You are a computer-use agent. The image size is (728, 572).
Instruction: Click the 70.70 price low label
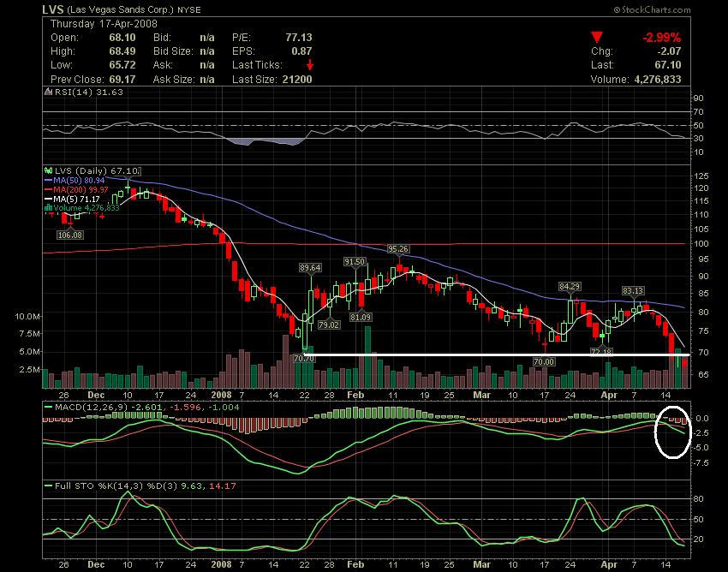tap(305, 358)
